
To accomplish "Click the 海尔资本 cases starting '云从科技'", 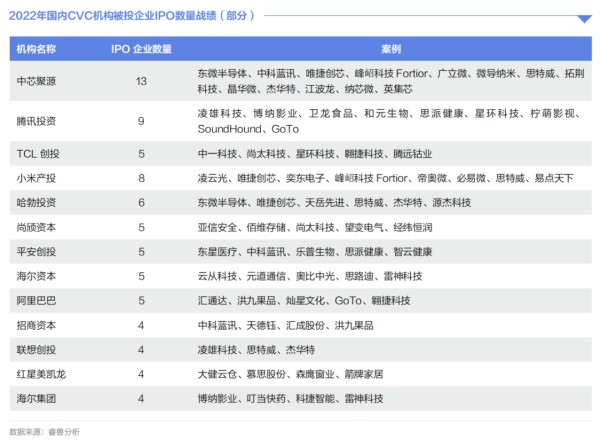I will pyautogui.click(x=310, y=276).
